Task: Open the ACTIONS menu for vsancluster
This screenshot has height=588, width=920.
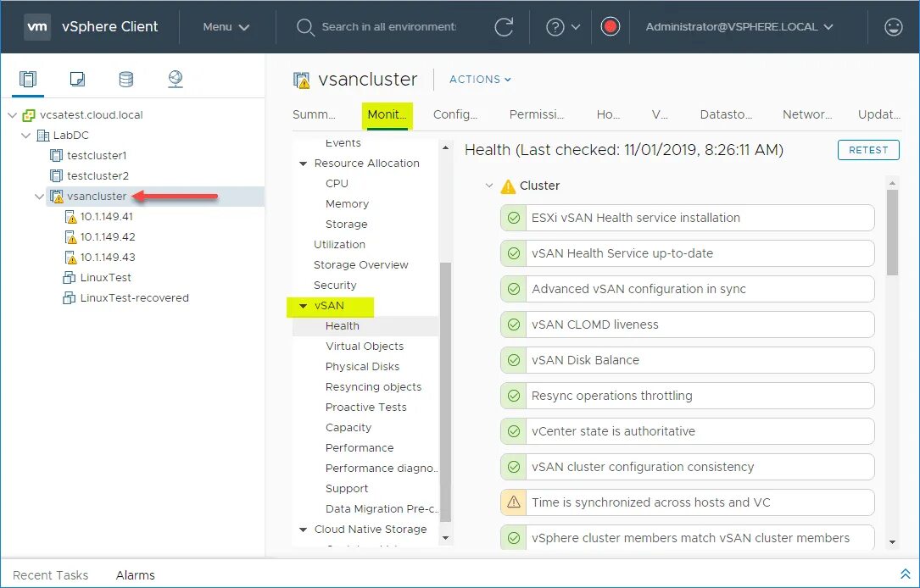Action: click(479, 79)
